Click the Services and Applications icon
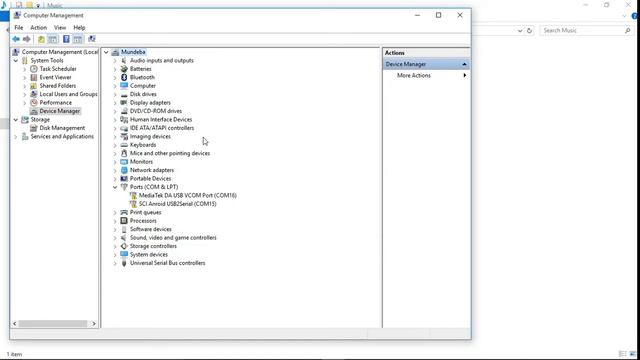Viewport: 640px width, 360px height. pyautogui.click(x=25, y=136)
